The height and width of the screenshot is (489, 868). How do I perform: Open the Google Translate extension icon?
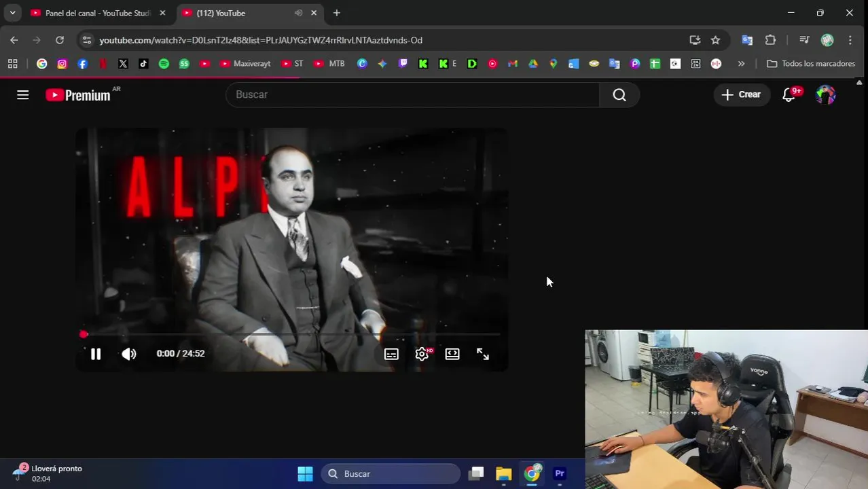tap(747, 40)
